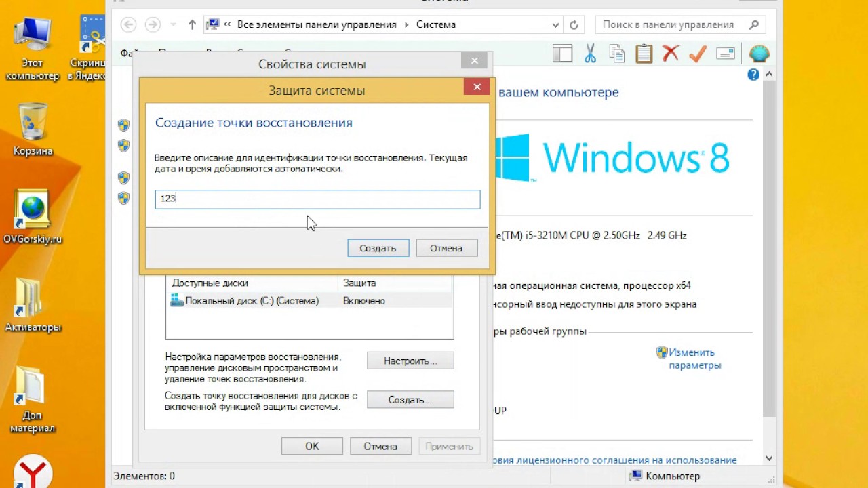The image size is (868, 488).
Task: Click the red X Delete icon
Action: click(x=671, y=54)
